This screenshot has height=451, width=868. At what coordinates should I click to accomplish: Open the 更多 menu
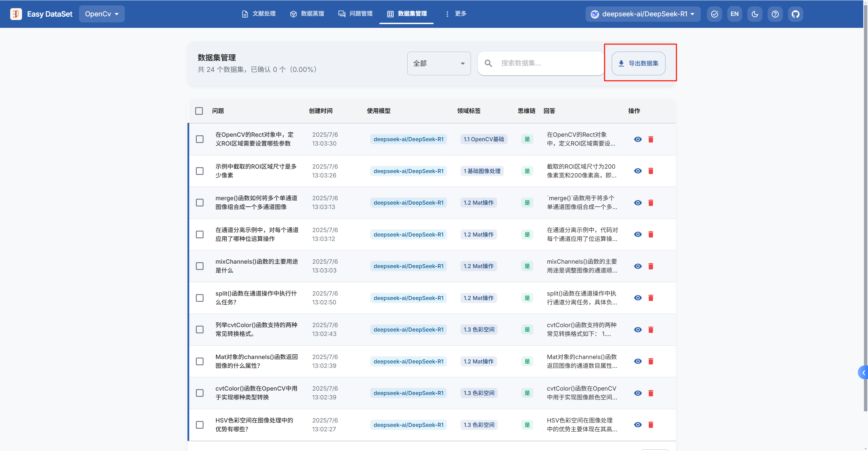click(x=456, y=14)
